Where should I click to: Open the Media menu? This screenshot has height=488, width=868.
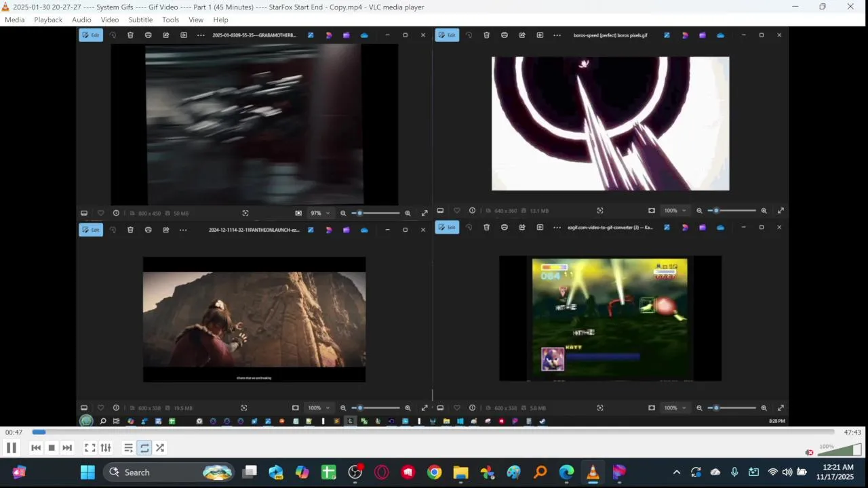(14, 20)
